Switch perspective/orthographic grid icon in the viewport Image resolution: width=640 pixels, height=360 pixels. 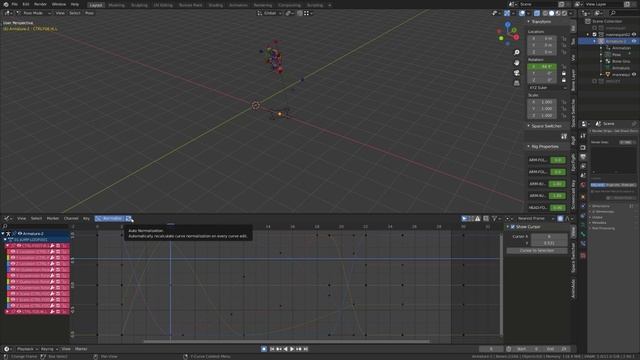coord(517,83)
